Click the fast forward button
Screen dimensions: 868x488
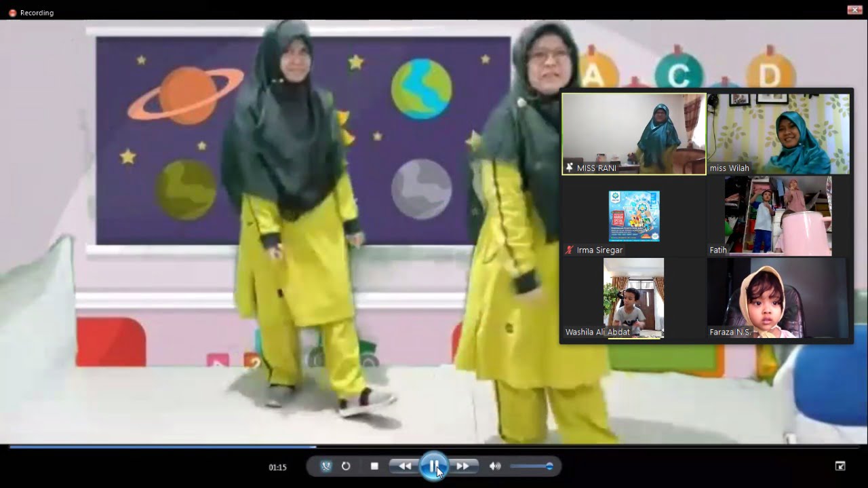[x=463, y=466]
